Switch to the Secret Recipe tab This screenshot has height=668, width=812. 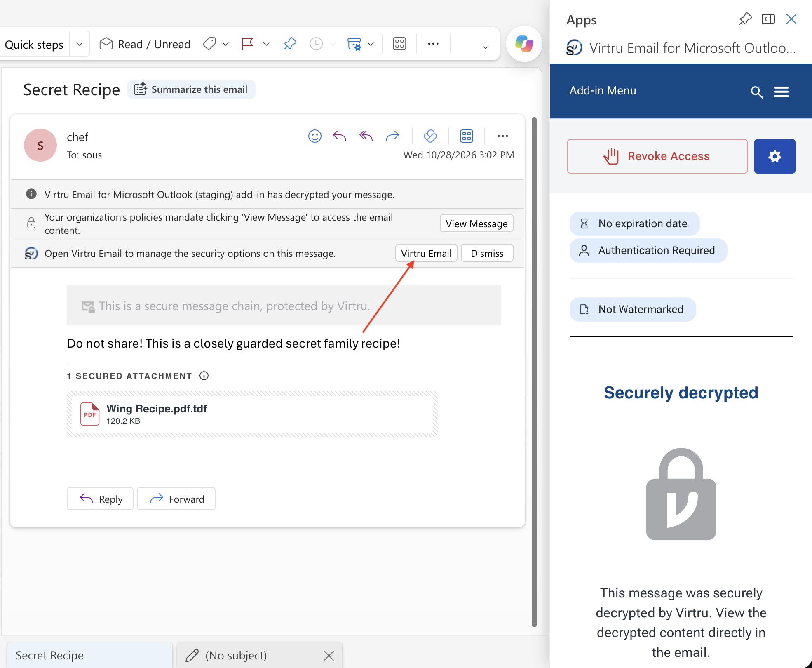coord(90,655)
